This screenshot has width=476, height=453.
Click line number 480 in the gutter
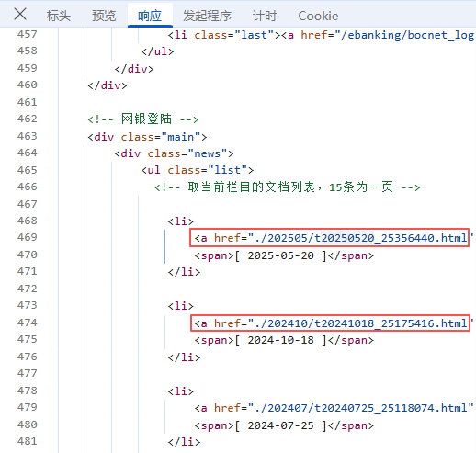point(28,425)
